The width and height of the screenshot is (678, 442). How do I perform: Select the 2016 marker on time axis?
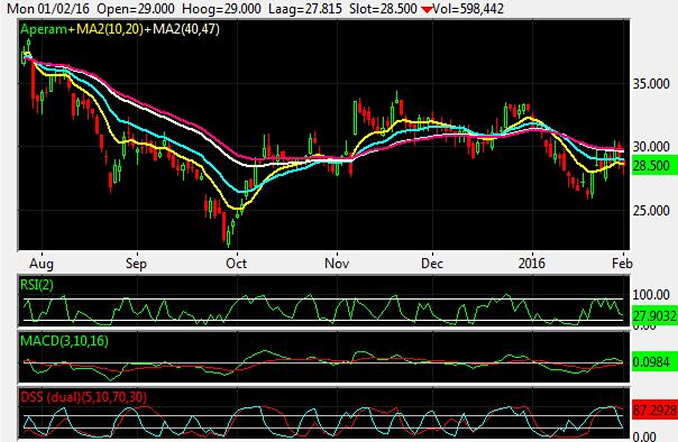(530, 264)
